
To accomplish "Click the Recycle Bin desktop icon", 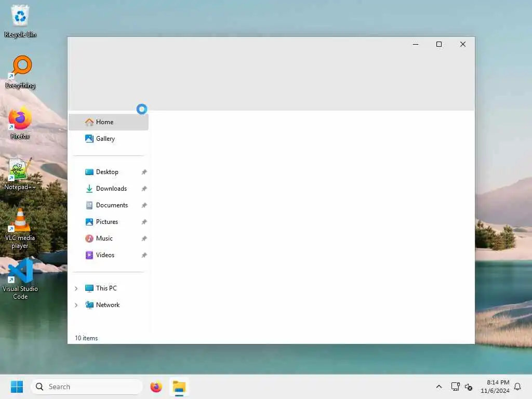I will pos(20,21).
